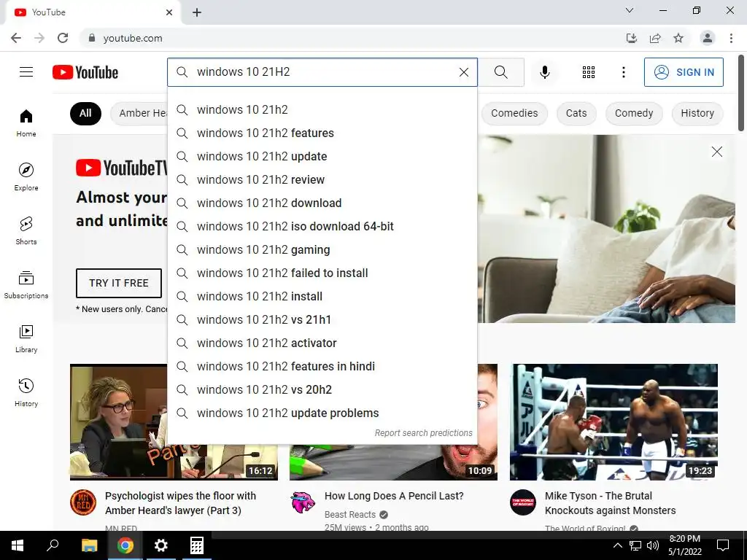Reload the page
747x560 pixels.
tap(63, 38)
